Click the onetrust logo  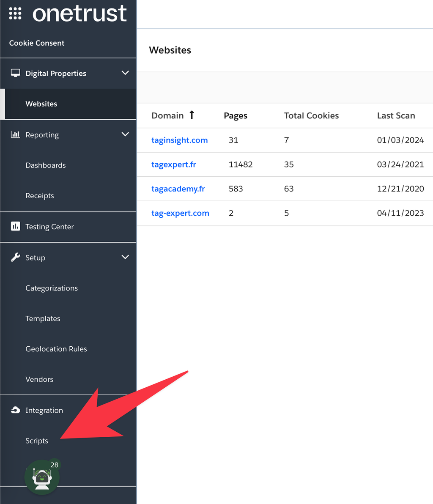(79, 14)
